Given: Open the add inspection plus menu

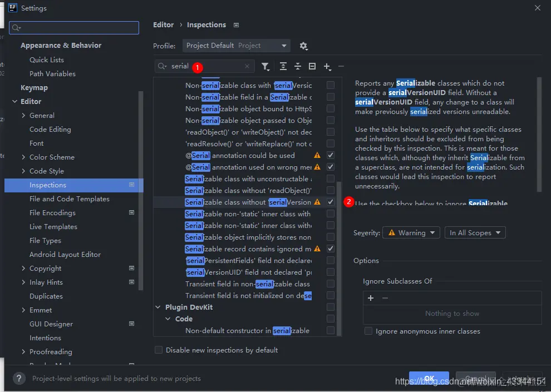Looking at the screenshot, I should point(327,67).
